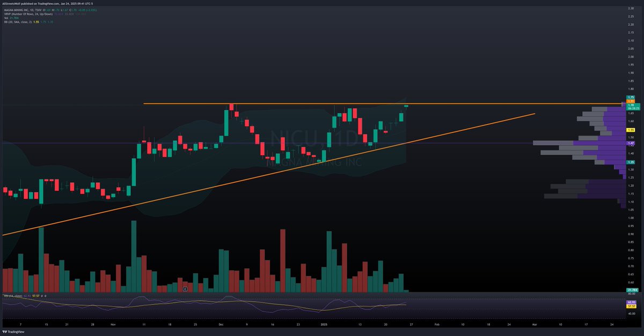The image size is (644, 336).
Task: Click the 62.93 RSI value label
Action: click(x=631, y=302)
